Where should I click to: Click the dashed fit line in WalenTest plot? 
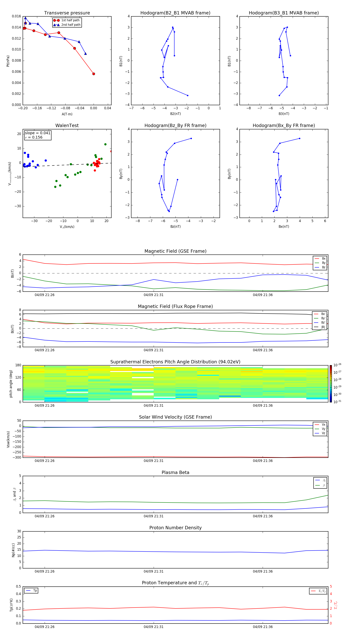67,165
